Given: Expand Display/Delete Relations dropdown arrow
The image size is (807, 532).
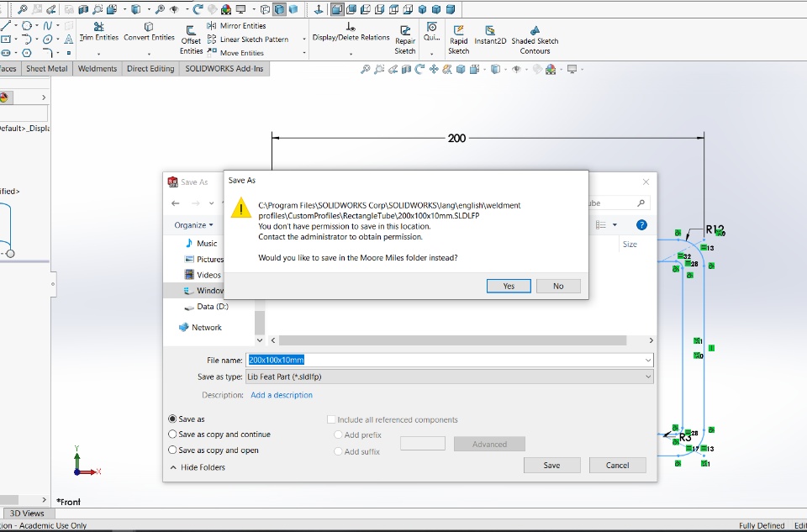Looking at the screenshot, I should tap(351, 54).
